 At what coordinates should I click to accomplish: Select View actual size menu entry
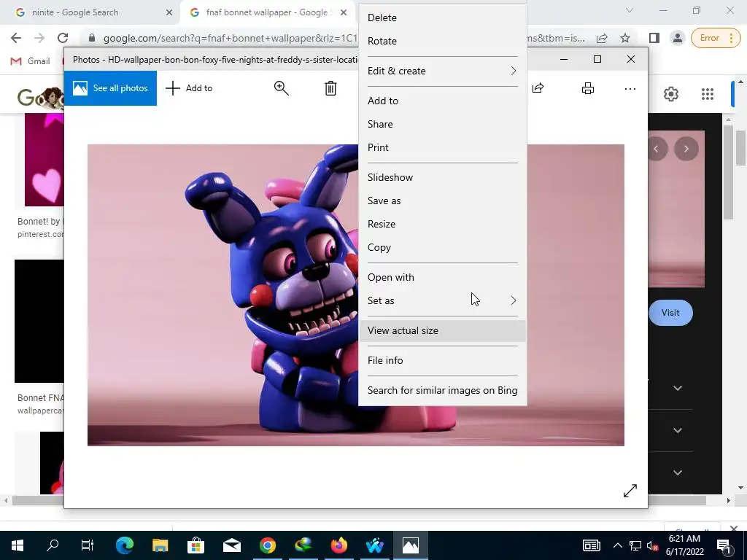point(443,330)
